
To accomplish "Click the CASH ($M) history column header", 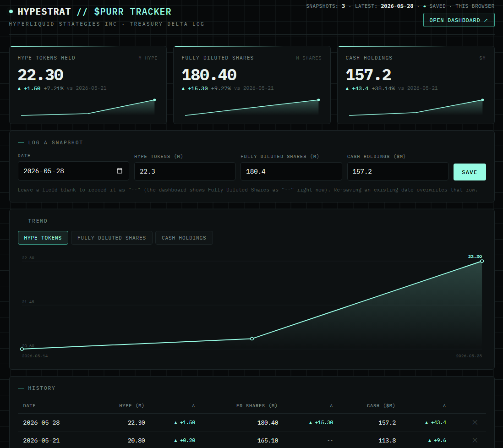I will [x=381, y=406].
